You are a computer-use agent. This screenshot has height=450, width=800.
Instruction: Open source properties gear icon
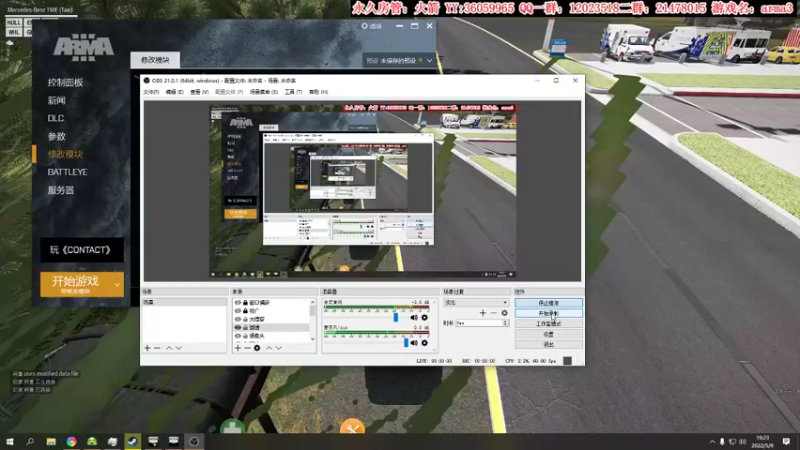[257, 348]
